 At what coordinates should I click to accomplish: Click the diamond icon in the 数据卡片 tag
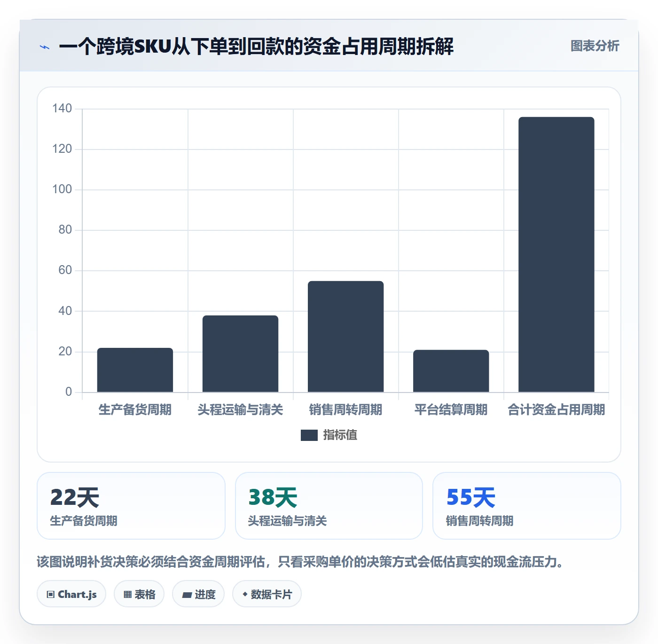(245, 594)
